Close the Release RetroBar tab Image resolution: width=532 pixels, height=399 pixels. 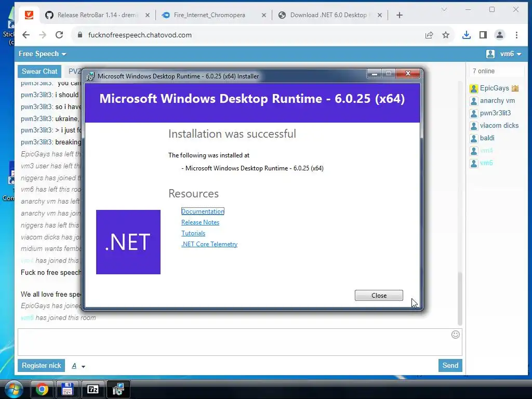147,15
